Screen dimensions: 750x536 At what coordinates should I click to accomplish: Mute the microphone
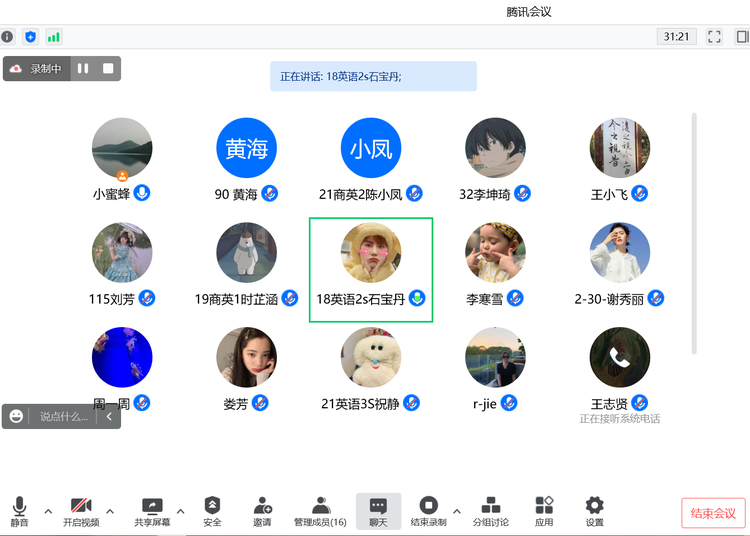tap(20, 512)
